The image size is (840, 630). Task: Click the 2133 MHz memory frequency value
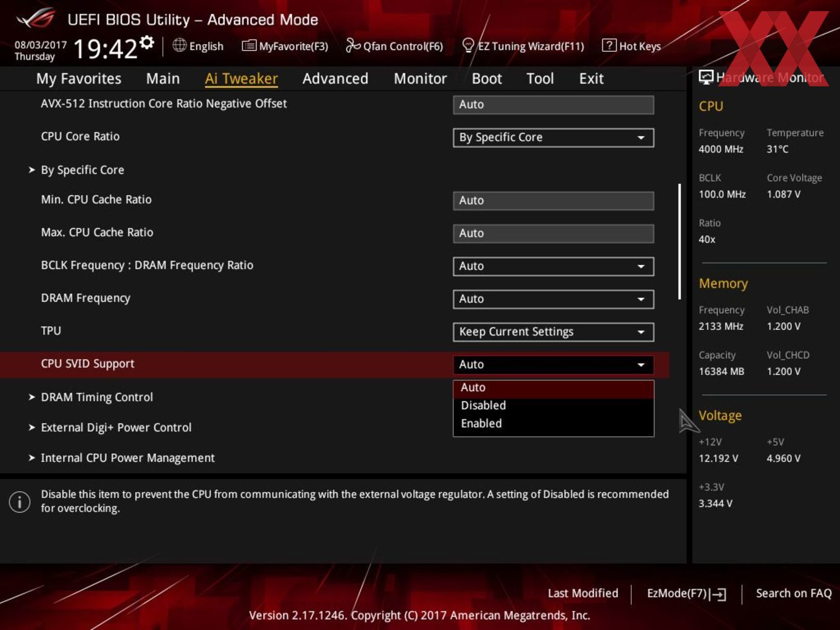point(721,326)
